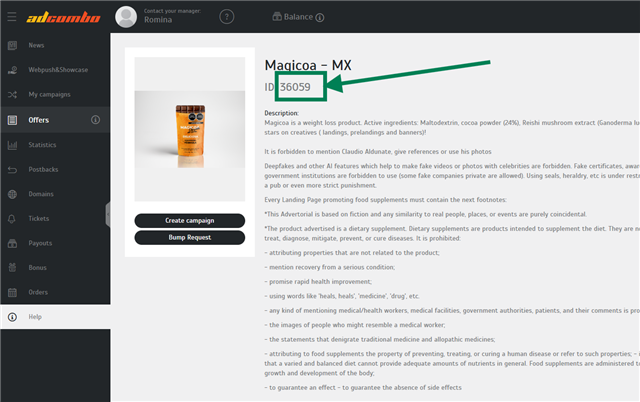This screenshot has width=640, height=402.
Task: Click the offer ID 36059
Action: pos(295,87)
